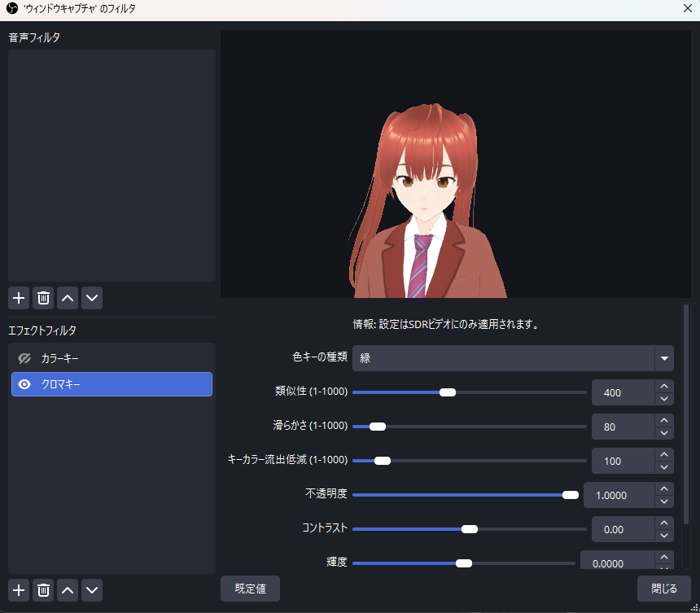700x613 pixels.
Task: Decrease コントラスト value with down arrow
Action: [664, 536]
